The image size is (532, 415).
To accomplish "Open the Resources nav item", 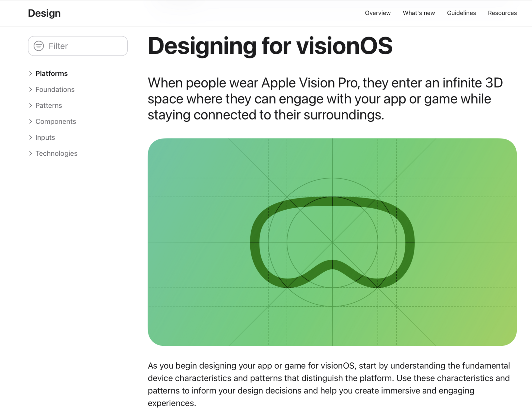I will [x=502, y=13].
